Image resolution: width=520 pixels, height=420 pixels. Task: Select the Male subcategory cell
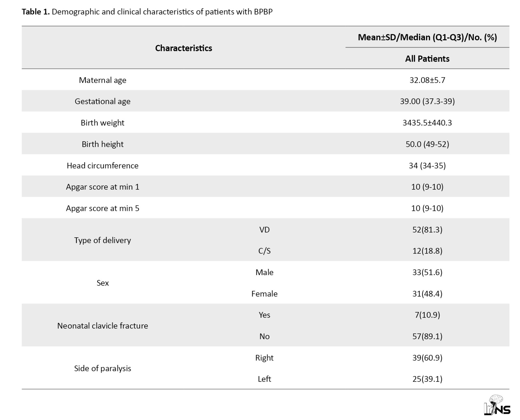264,272
